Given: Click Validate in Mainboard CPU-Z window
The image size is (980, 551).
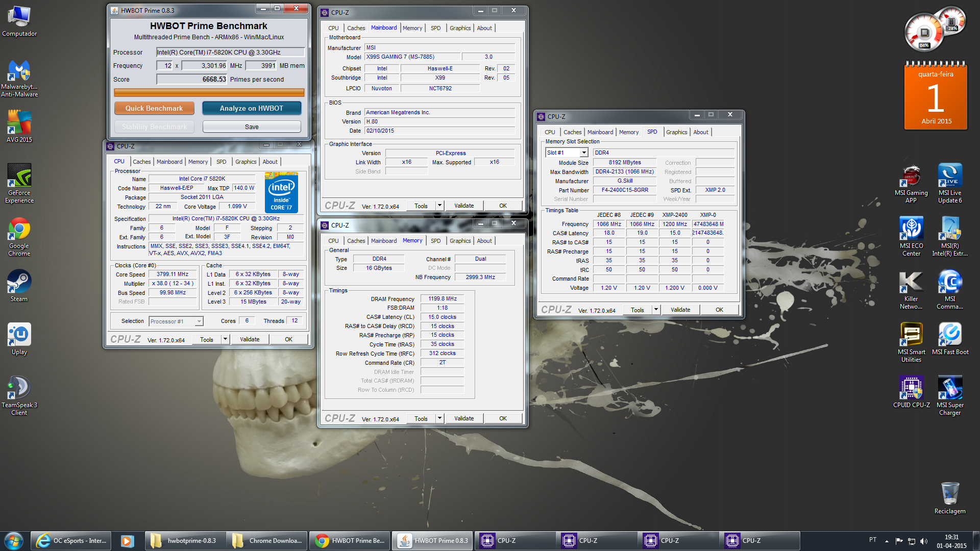Looking at the screenshot, I should [464, 206].
